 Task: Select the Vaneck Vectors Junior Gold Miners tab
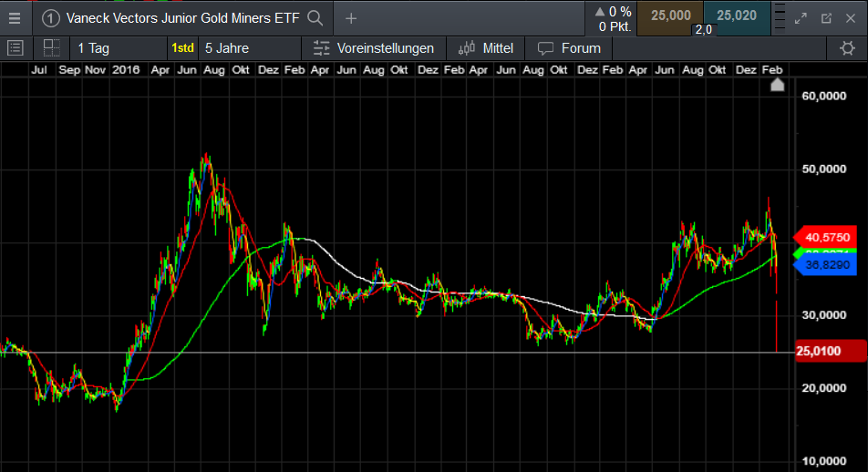pos(173,17)
